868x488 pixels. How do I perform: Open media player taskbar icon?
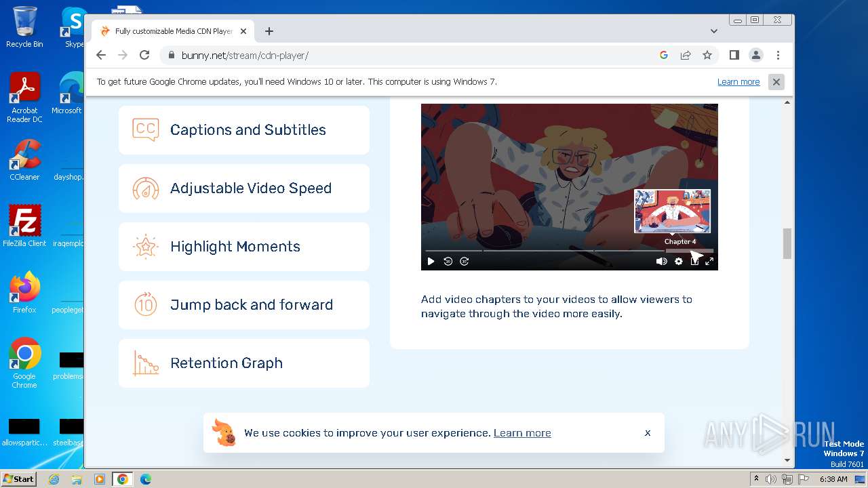[100, 479]
